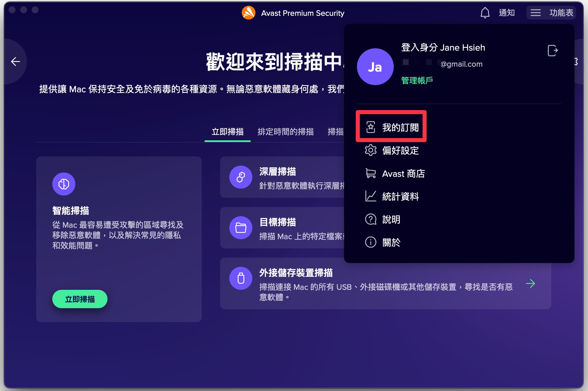Click the My Subscriptions star icon

pyautogui.click(x=371, y=127)
